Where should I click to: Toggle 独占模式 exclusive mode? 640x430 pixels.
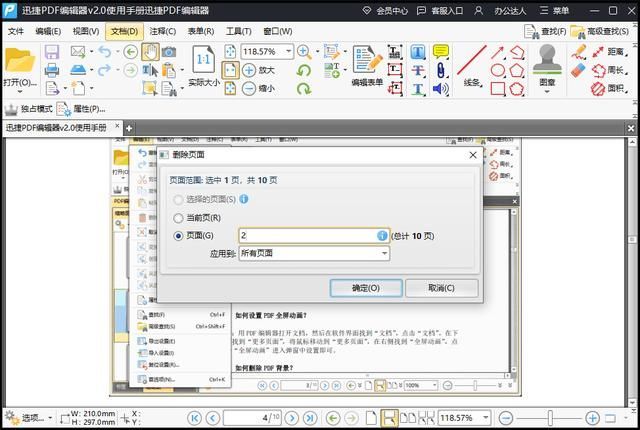pos(29,109)
